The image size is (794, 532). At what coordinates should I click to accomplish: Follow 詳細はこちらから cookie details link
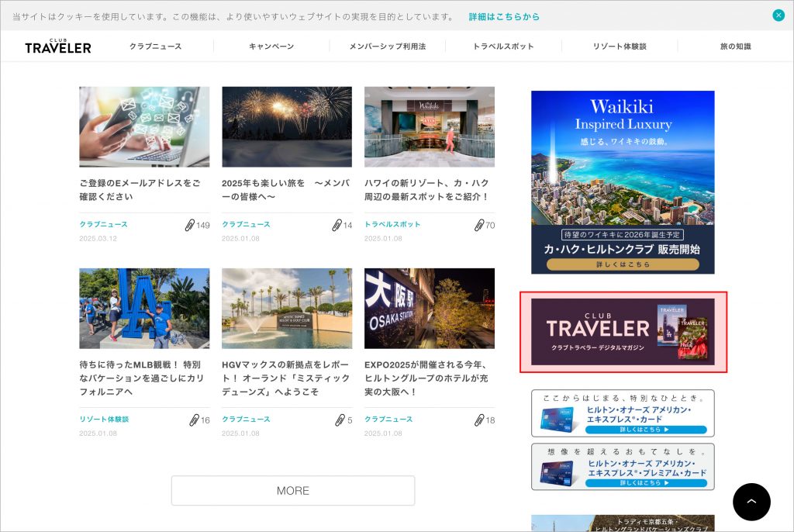click(x=504, y=16)
